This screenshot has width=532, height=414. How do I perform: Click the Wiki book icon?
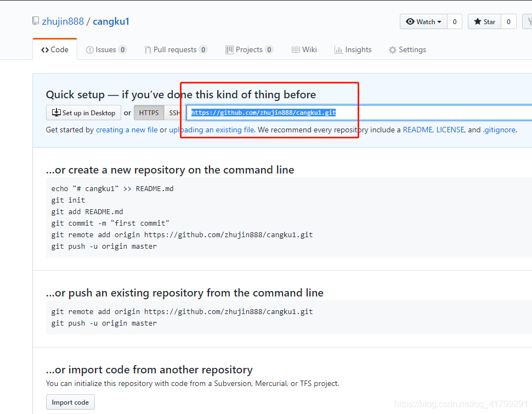click(x=296, y=50)
